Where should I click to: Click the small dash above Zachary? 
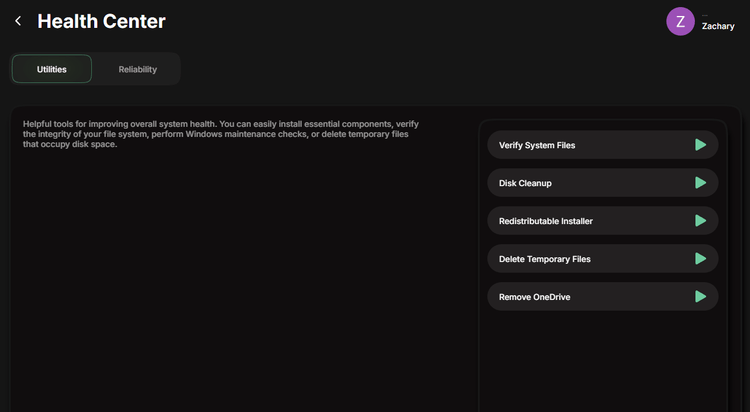(x=705, y=14)
